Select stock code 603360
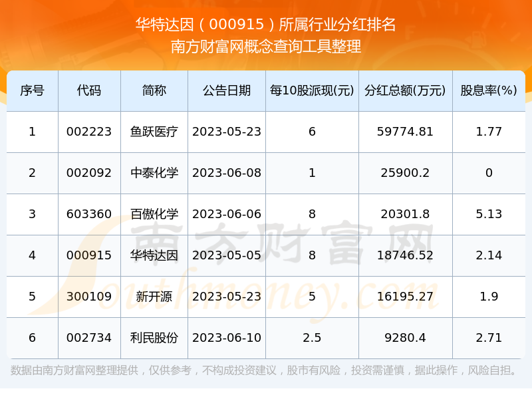Image resolution: width=532 pixels, height=403 pixels. (89, 214)
